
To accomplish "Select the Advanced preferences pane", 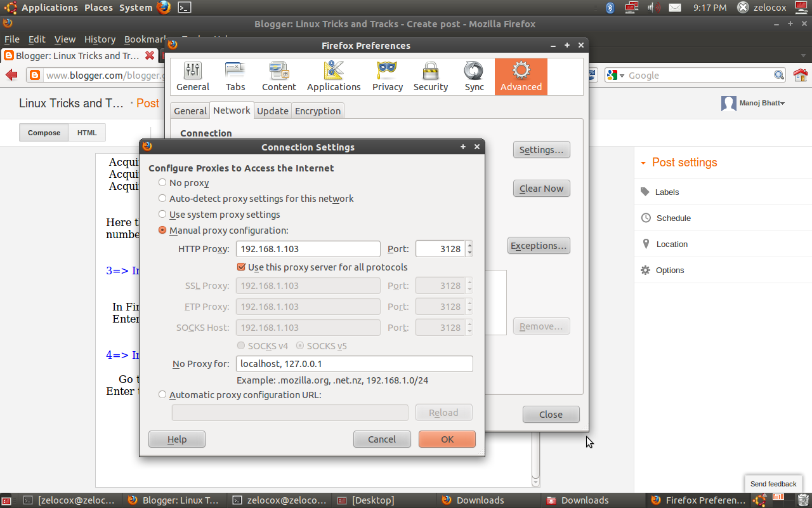I will [521, 77].
